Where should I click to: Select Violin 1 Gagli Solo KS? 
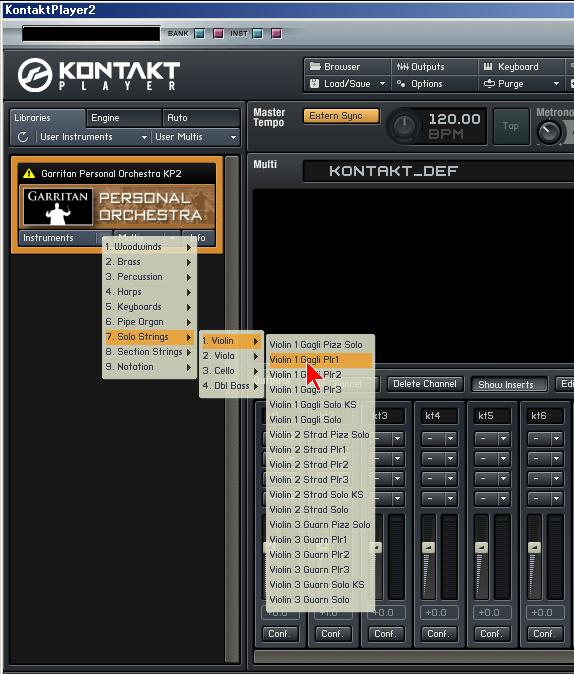(x=320, y=405)
